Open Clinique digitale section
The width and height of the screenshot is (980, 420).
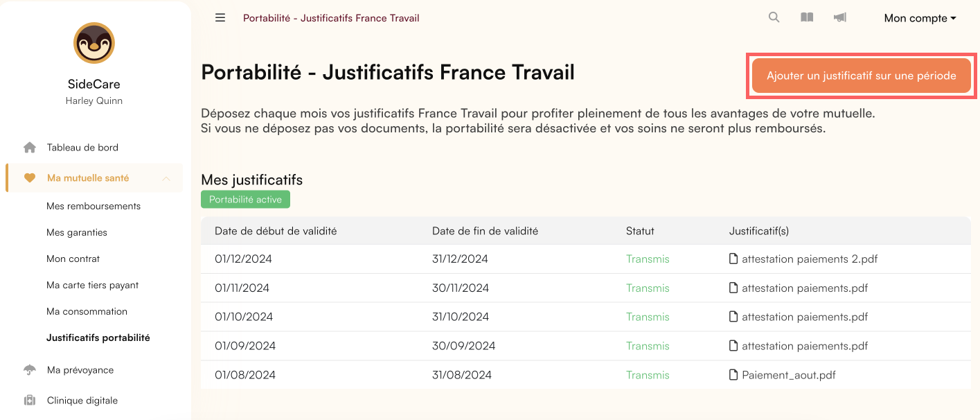coord(82,401)
